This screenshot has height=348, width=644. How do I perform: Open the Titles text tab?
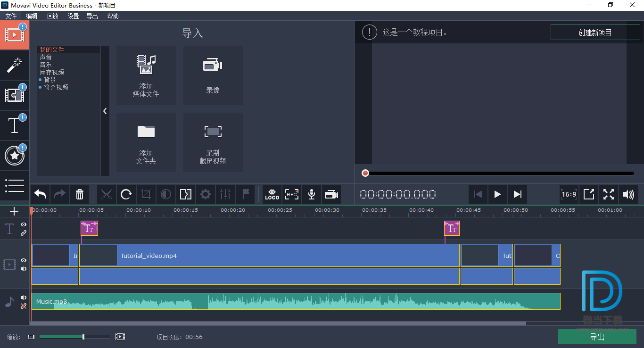point(15,126)
